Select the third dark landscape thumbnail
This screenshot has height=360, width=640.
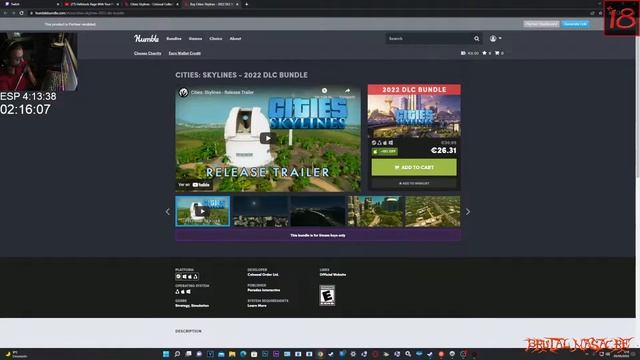pos(318,211)
